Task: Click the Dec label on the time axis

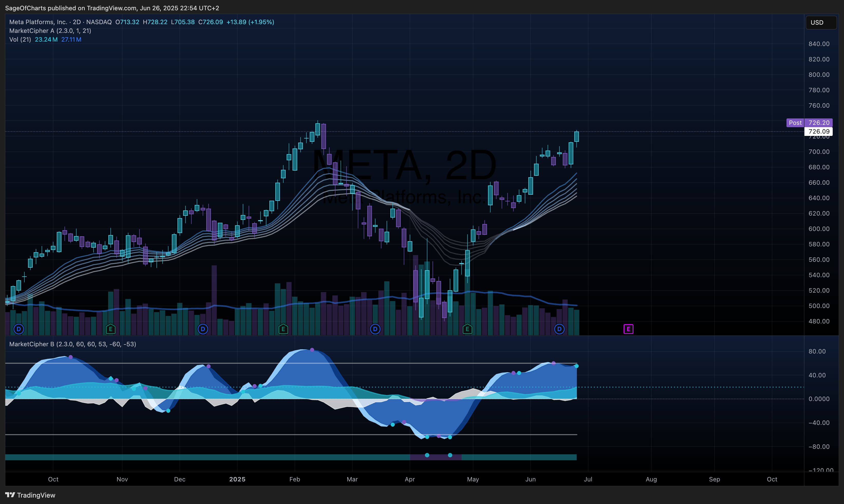Action: coord(180,479)
